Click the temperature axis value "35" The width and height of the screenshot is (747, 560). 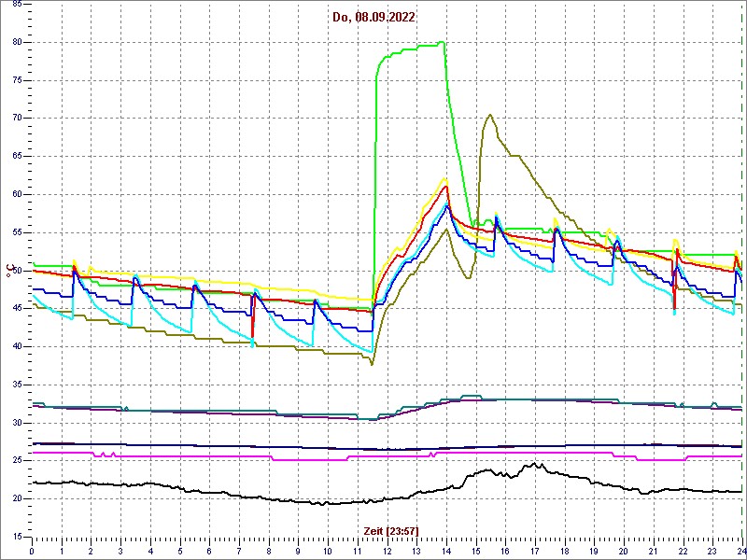click(x=15, y=385)
